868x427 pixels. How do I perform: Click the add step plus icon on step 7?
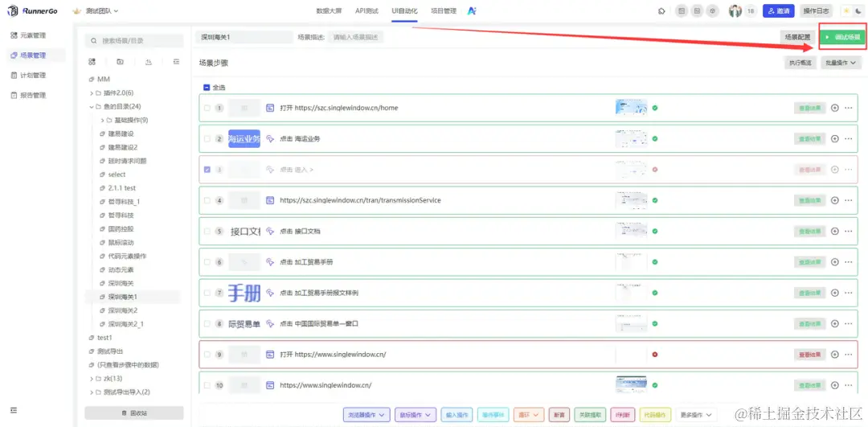(x=835, y=293)
